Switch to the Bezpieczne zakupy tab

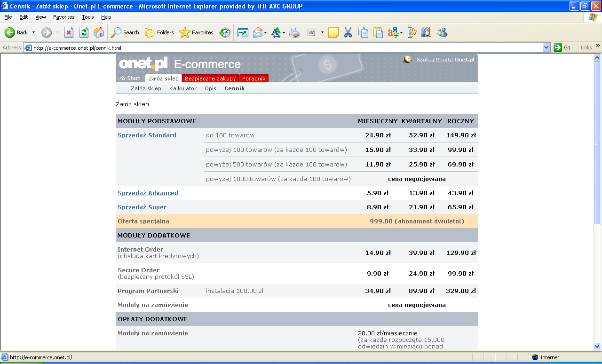210,79
